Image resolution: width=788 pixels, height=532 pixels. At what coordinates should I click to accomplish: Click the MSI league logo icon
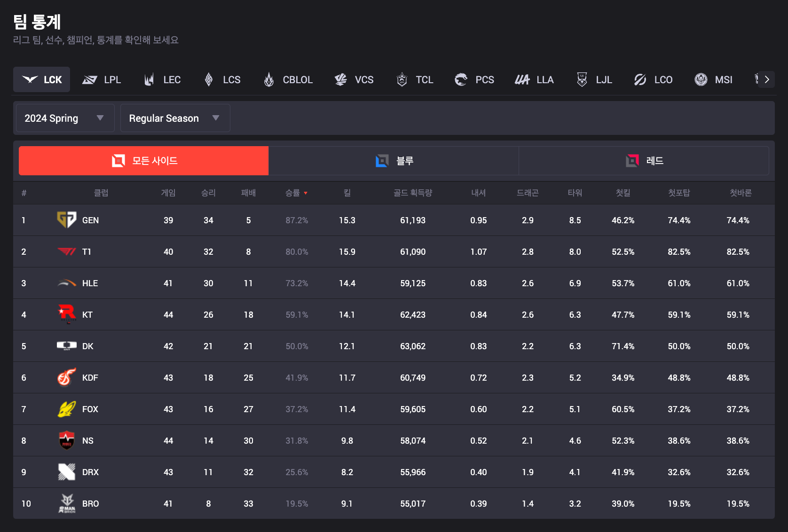pos(701,79)
